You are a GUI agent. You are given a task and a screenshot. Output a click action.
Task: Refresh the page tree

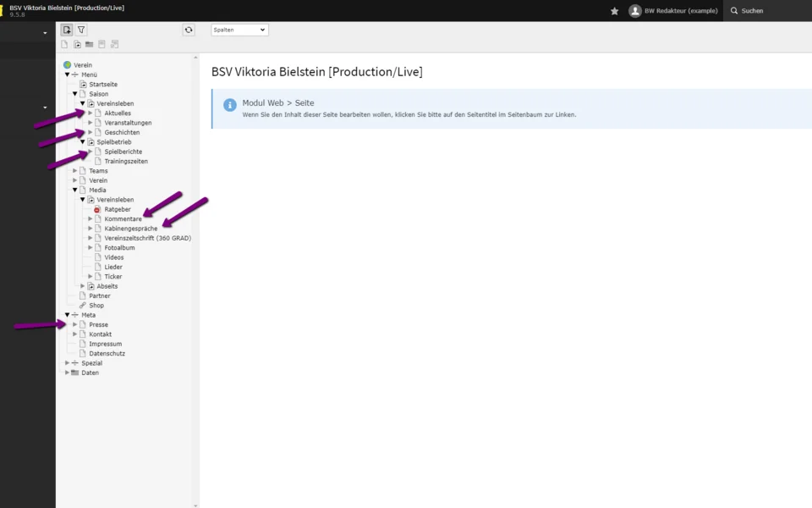189,30
